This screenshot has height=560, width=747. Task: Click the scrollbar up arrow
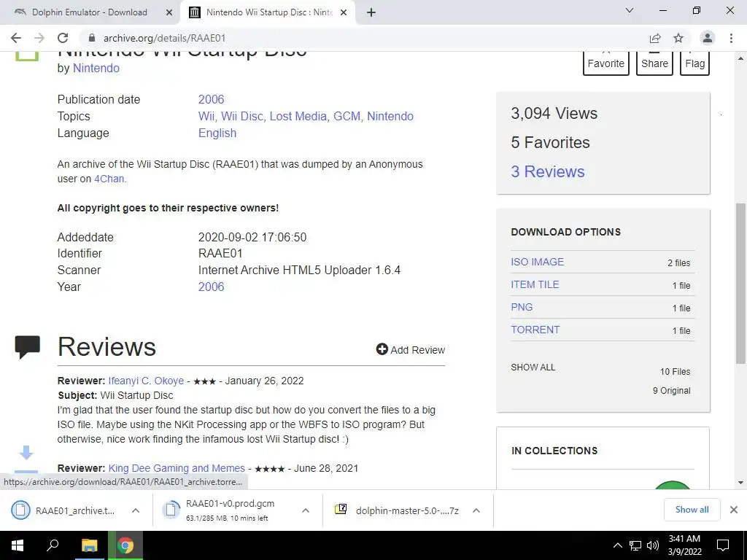coord(740,58)
